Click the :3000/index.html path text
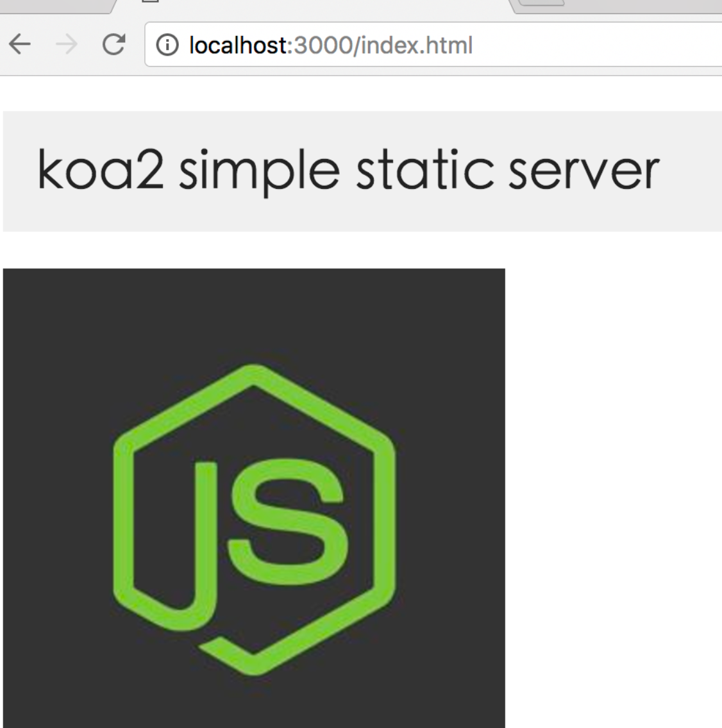This screenshot has height=728, width=722. 382,45
